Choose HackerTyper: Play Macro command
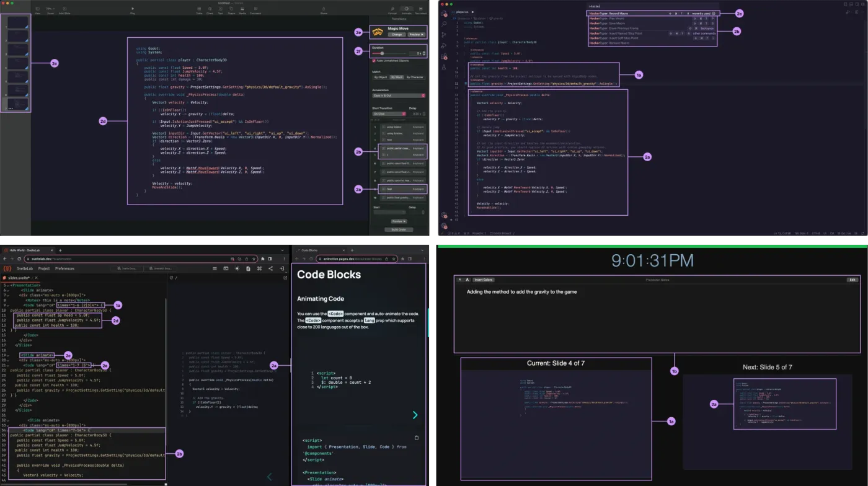This screenshot has height=486, width=868. (652, 19)
